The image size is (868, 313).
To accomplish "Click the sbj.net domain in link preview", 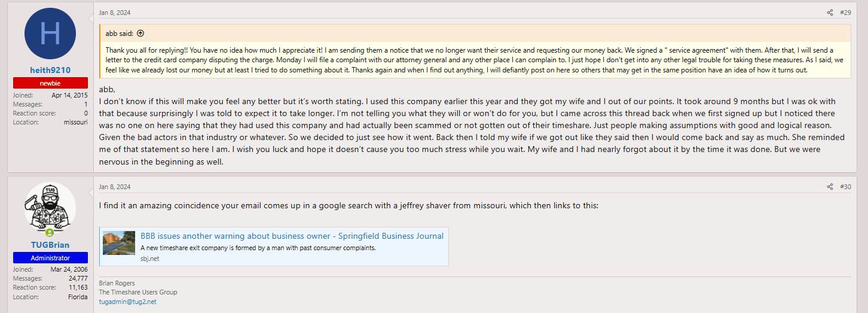I will (150, 259).
